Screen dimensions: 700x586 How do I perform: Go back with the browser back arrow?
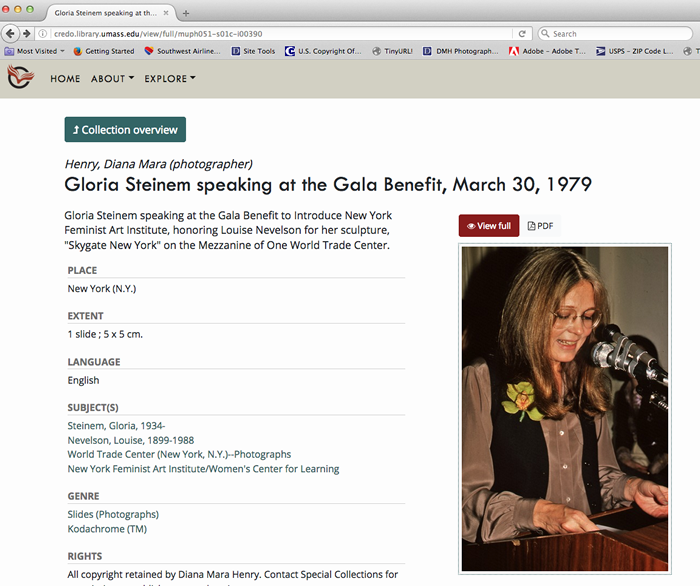(11, 34)
